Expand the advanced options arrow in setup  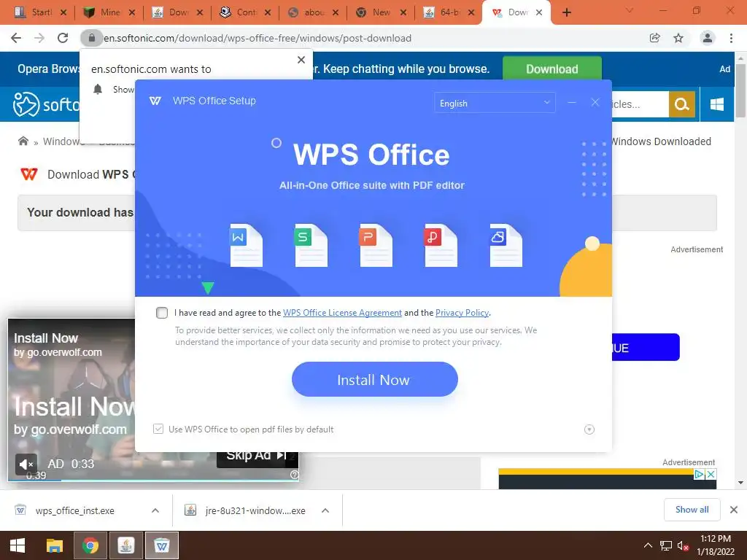pos(589,429)
